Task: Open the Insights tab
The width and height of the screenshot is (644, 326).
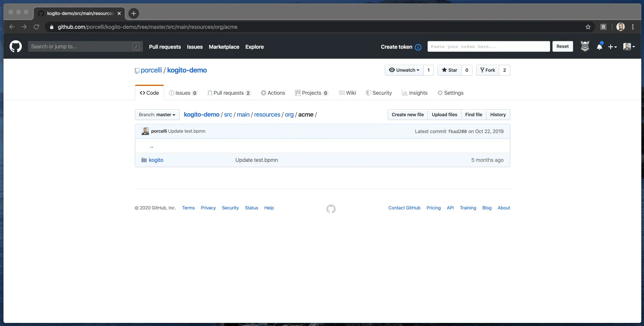Action: pos(415,93)
